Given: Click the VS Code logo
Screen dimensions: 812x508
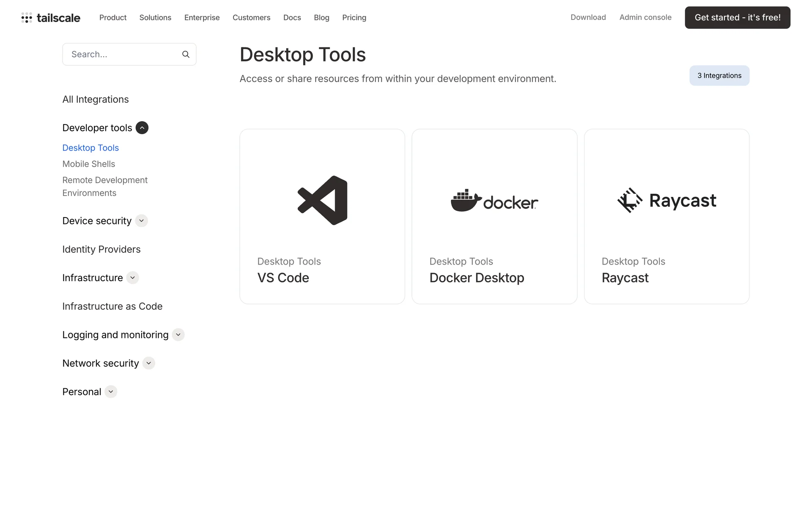Looking at the screenshot, I should click(x=322, y=200).
